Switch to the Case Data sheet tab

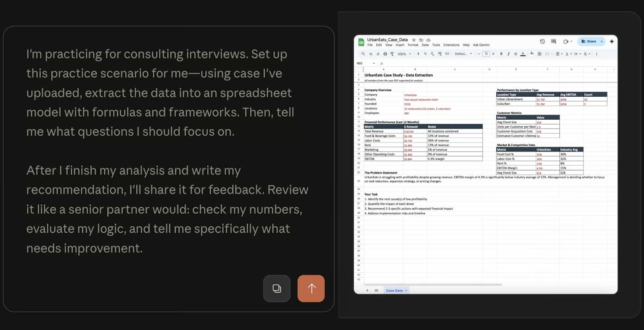[x=394, y=291]
